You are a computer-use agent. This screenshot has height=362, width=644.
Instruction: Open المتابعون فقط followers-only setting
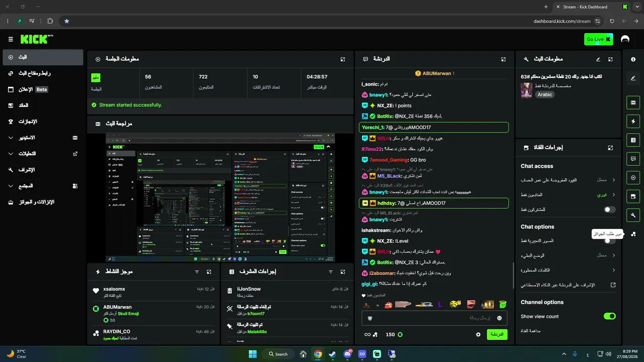[x=568, y=195]
